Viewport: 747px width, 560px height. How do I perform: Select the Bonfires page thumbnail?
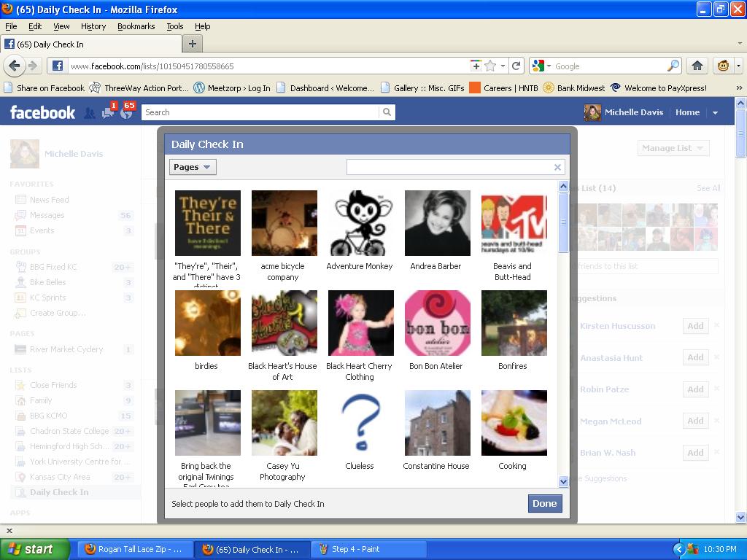coord(514,323)
